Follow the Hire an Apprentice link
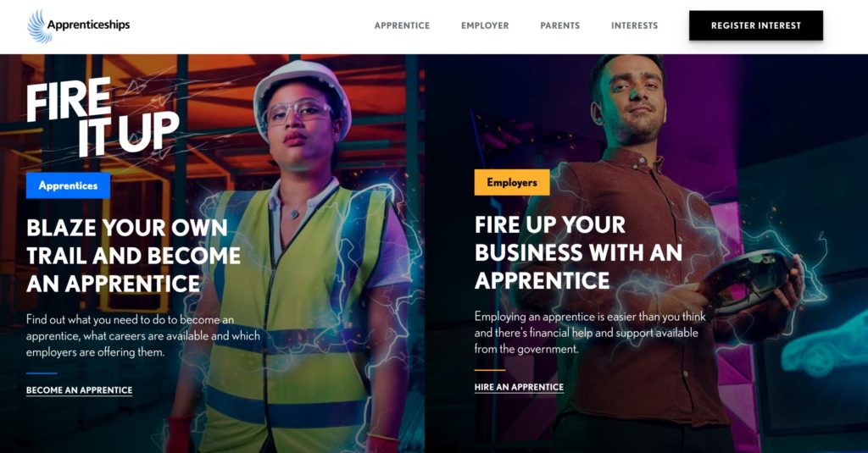Image resolution: width=868 pixels, height=453 pixels. coord(519,387)
